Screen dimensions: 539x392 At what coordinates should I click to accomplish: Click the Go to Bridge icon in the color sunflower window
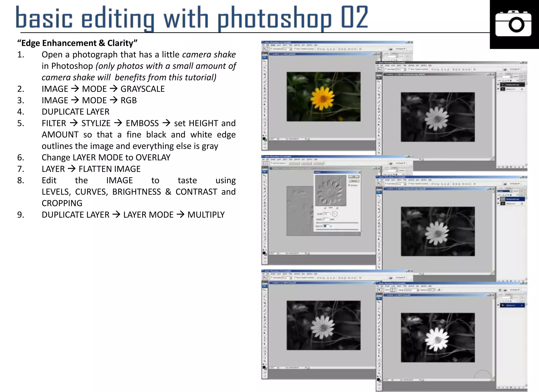coord(391,49)
